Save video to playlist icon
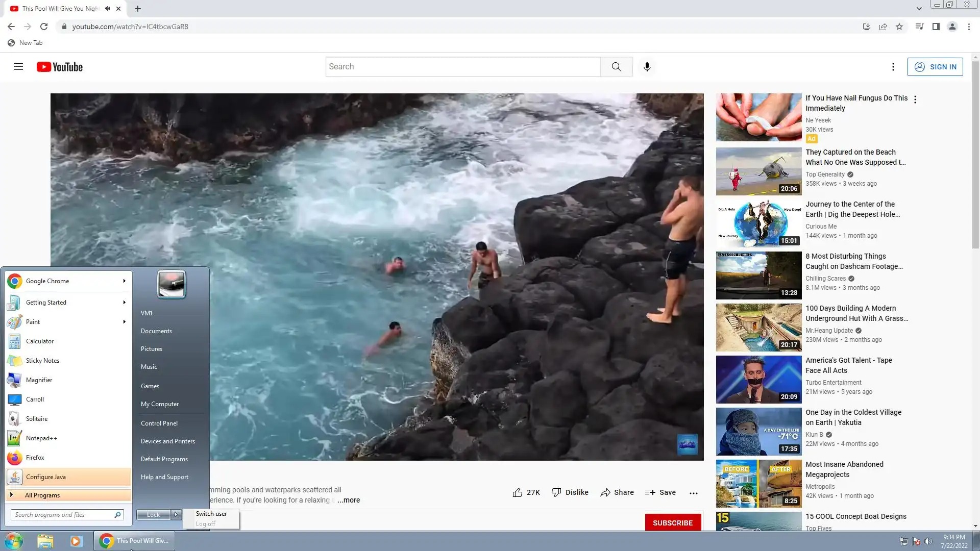The height and width of the screenshot is (551, 980). pos(650,492)
